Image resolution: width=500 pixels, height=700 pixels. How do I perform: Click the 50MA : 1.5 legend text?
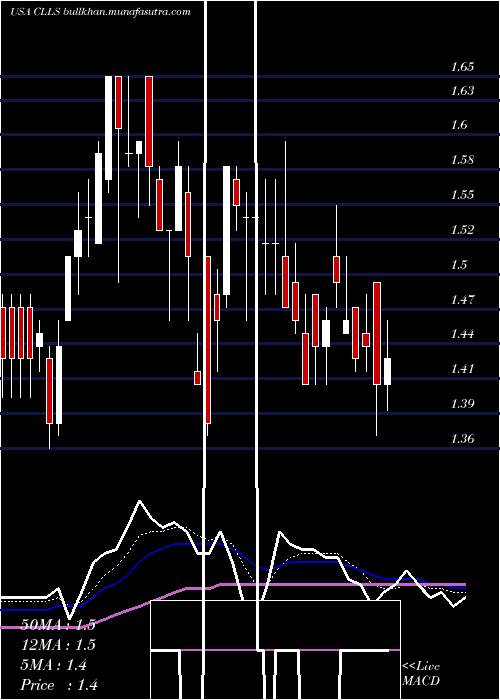point(58,625)
